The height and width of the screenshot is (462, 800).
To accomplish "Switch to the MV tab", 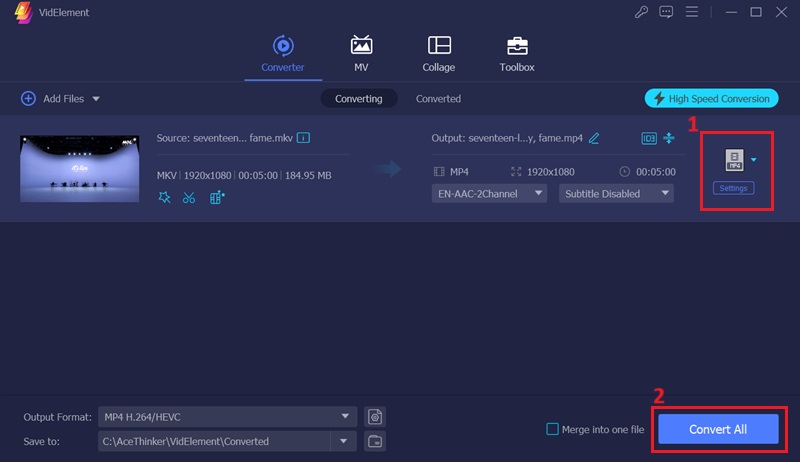I will pos(361,54).
